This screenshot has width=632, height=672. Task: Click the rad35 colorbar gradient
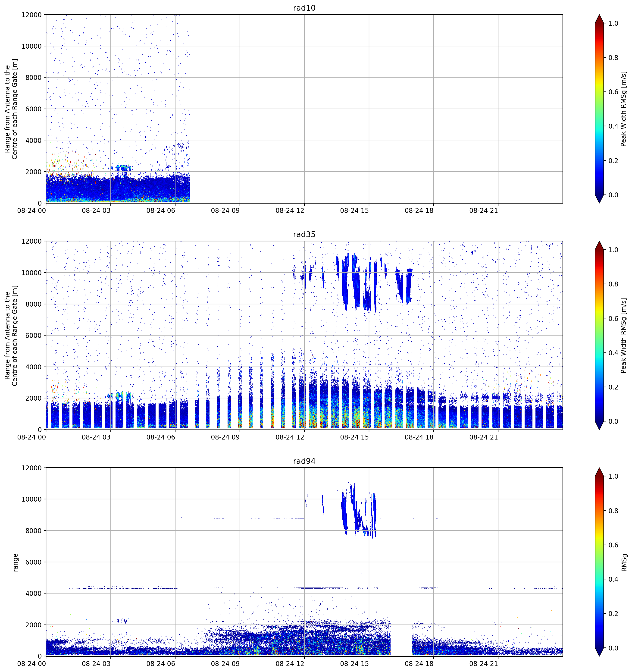pos(599,335)
